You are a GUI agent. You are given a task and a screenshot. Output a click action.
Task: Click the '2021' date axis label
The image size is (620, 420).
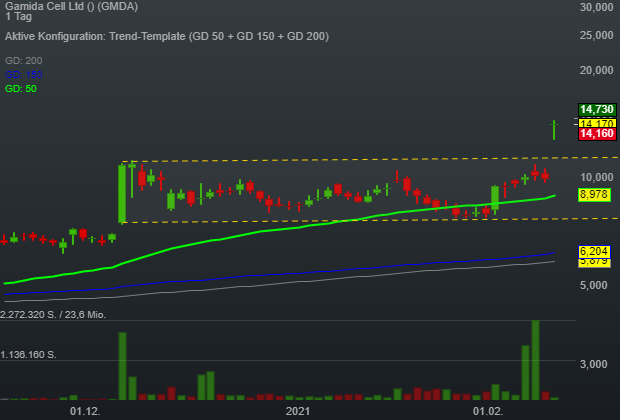[x=298, y=411]
